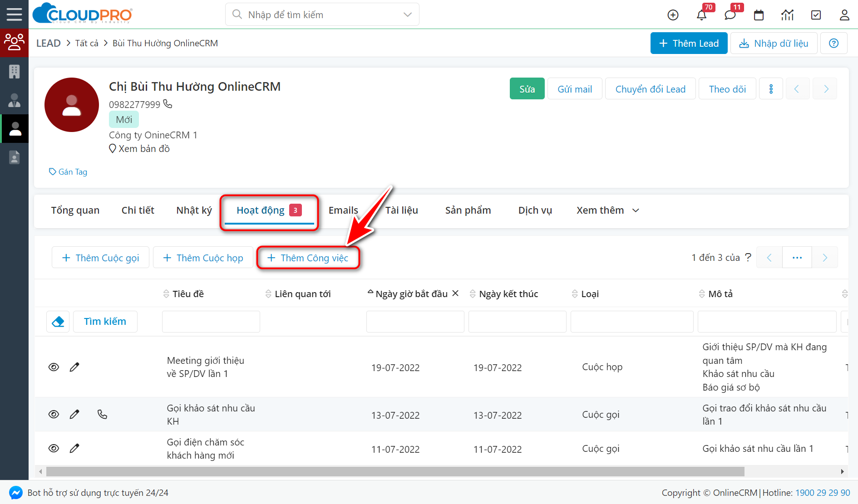The height and width of the screenshot is (504, 858).
Task: Click the Thêm Công việc button
Action: coord(308,258)
